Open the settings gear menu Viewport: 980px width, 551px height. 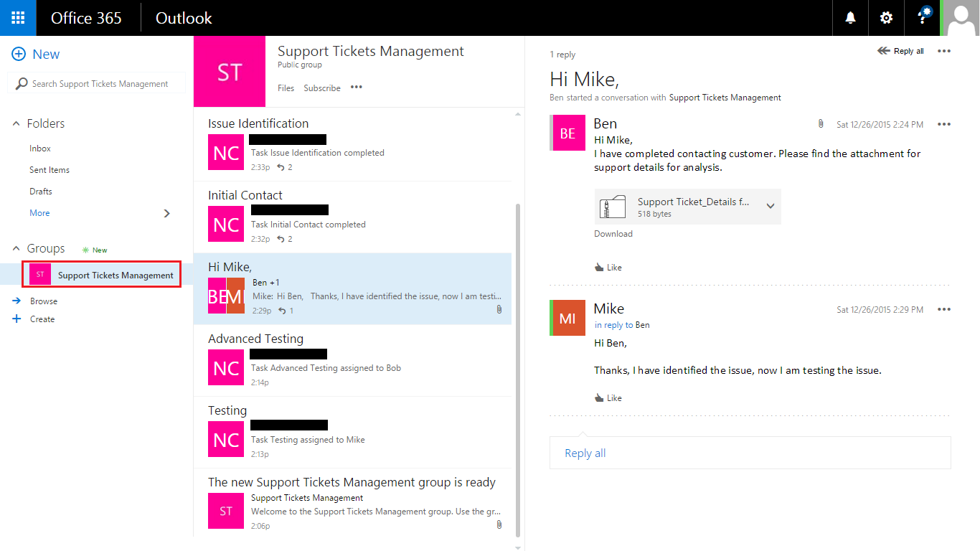point(886,18)
